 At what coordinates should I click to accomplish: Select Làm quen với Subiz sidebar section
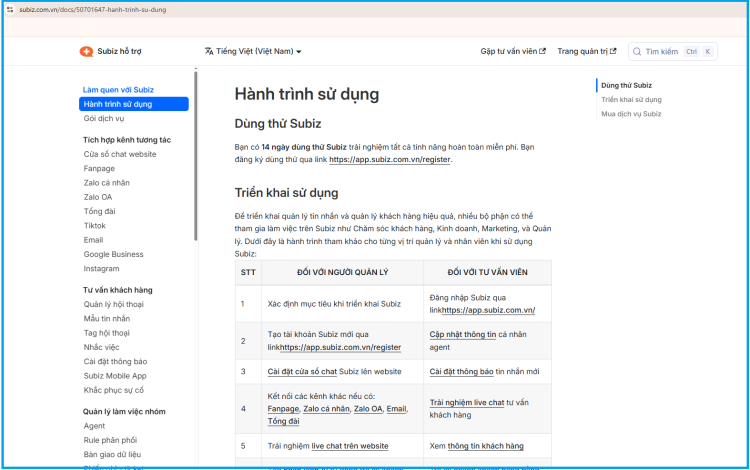click(x=118, y=90)
